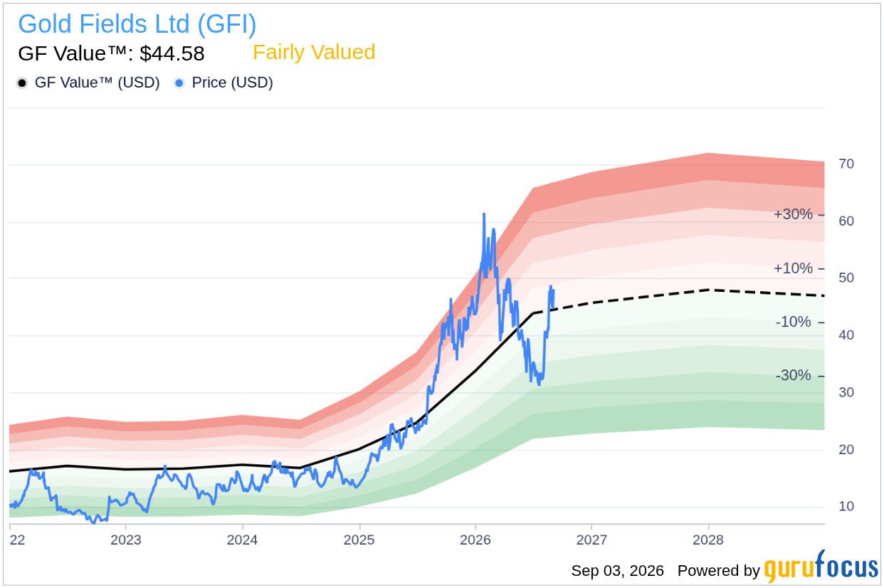Click the Fairly Valued label

(x=314, y=53)
